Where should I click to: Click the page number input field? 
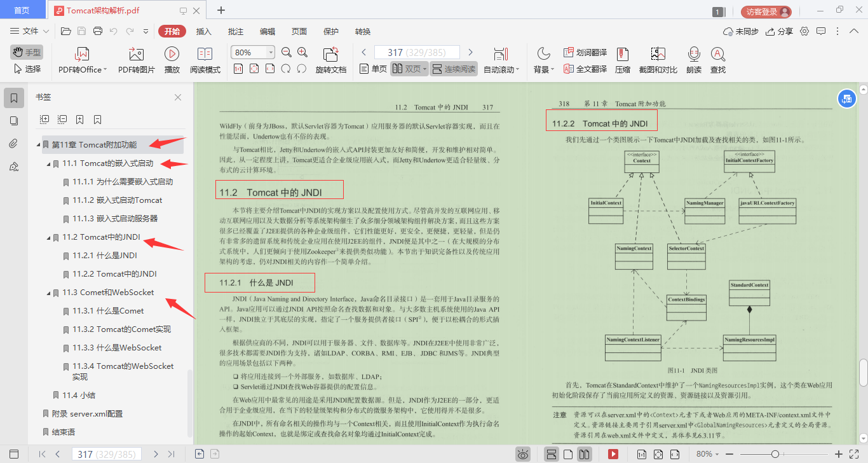tap(416, 52)
